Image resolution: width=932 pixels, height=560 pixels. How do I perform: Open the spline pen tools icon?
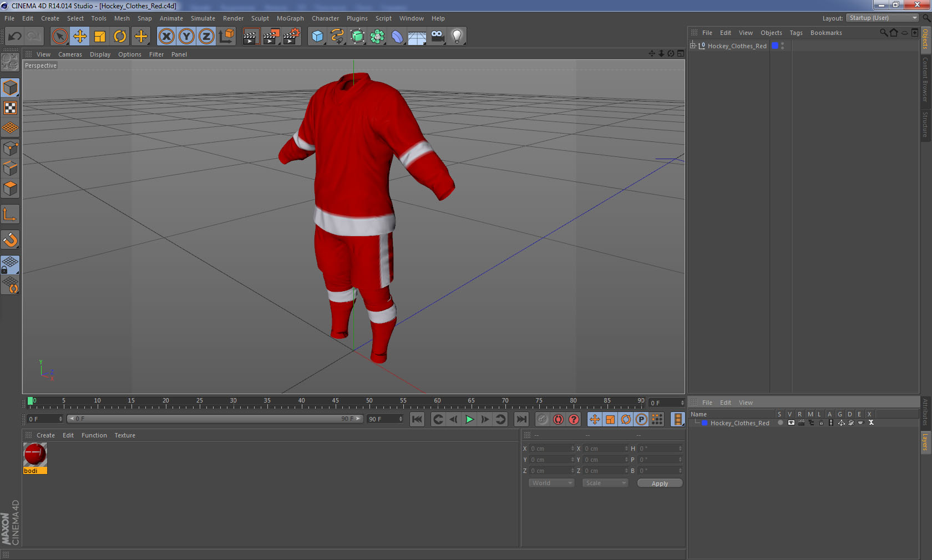[337, 37]
